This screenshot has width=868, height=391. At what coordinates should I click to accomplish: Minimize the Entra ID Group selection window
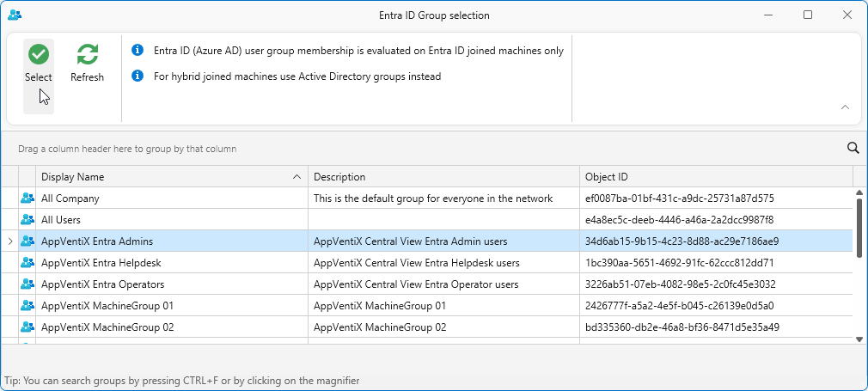pyautogui.click(x=767, y=15)
